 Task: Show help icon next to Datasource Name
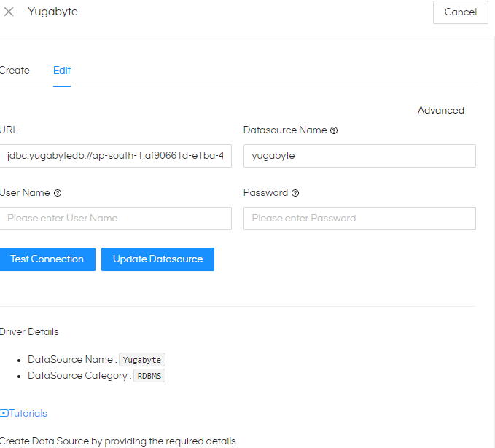click(x=334, y=130)
